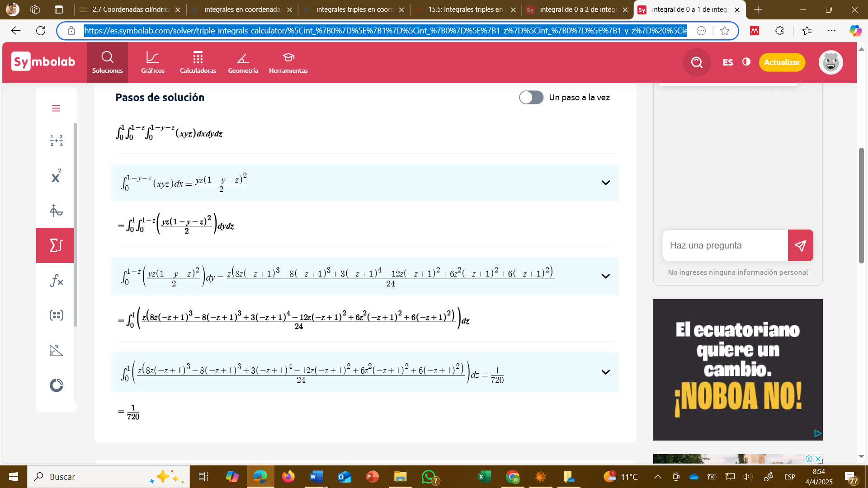Image resolution: width=868 pixels, height=488 pixels.
Task: Open the Symbolab sidebar hamburger menu
Action: click(x=56, y=108)
